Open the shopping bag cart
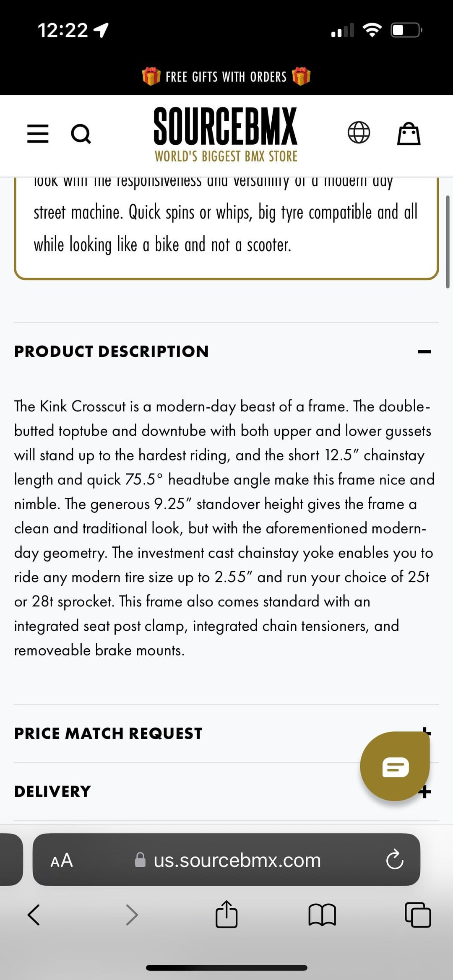Screen dimensions: 453x980 point(409,133)
